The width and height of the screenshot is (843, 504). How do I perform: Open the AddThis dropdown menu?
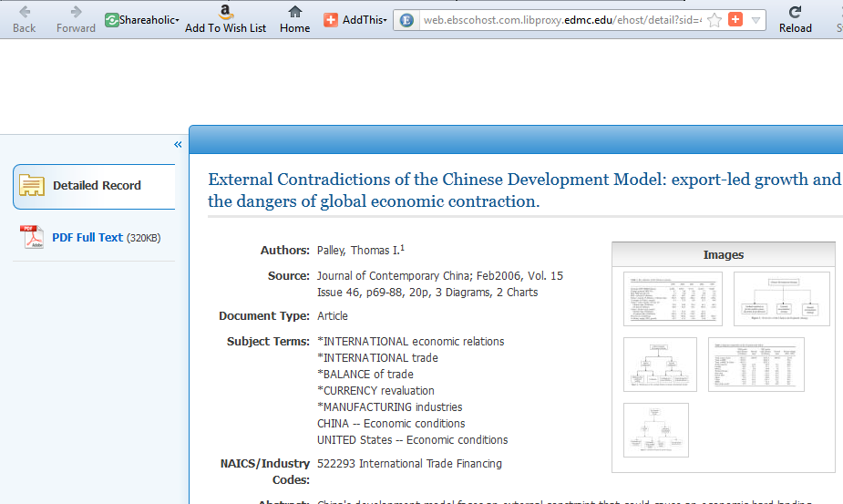pos(385,20)
